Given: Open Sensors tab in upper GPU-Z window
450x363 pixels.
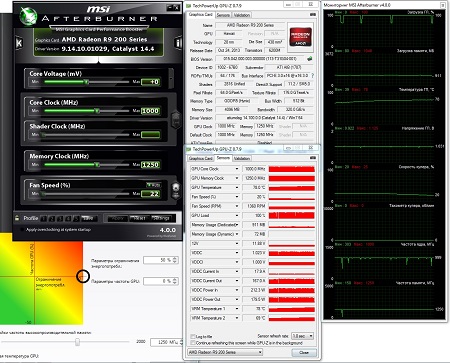Looking at the screenshot, I should [223, 15].
